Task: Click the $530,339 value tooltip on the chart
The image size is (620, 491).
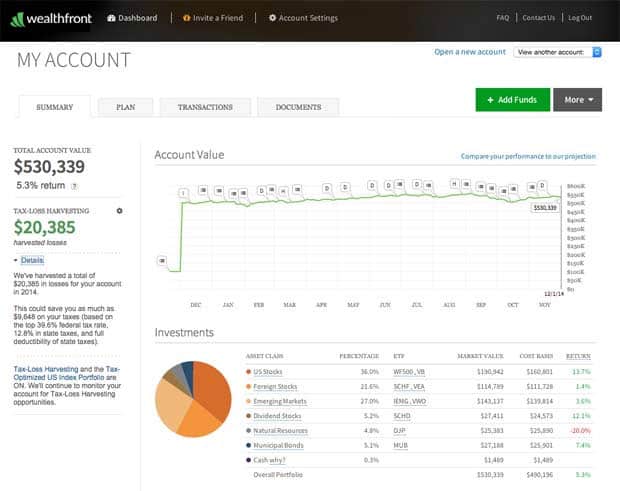Action: pyautogui.click(x=545, y=208)
